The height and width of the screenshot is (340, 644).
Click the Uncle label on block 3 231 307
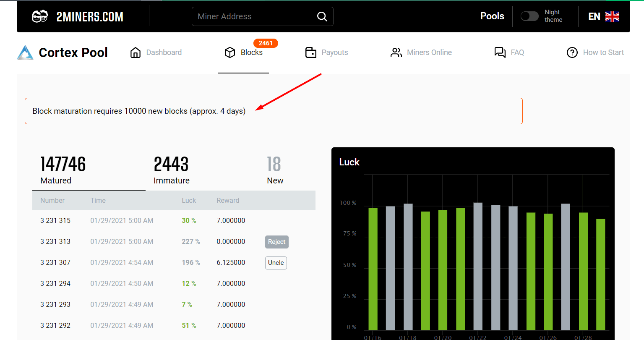point(276,263)
